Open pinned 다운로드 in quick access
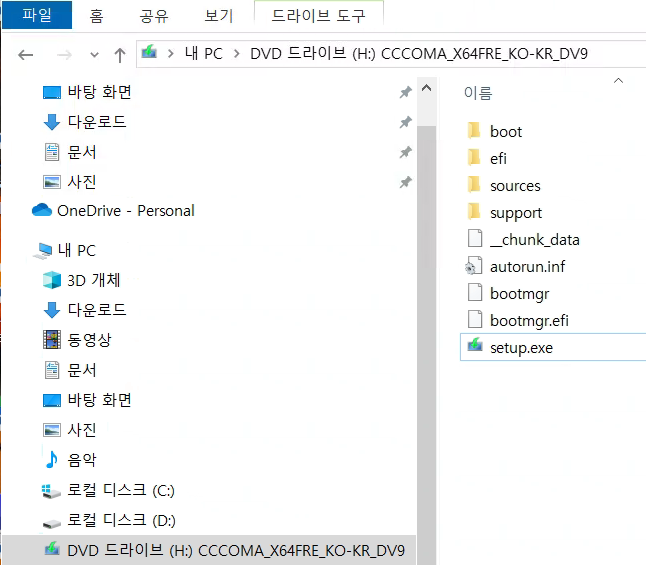Image resolution: width=646 pixels, height=565 pixels. (96, 122)
